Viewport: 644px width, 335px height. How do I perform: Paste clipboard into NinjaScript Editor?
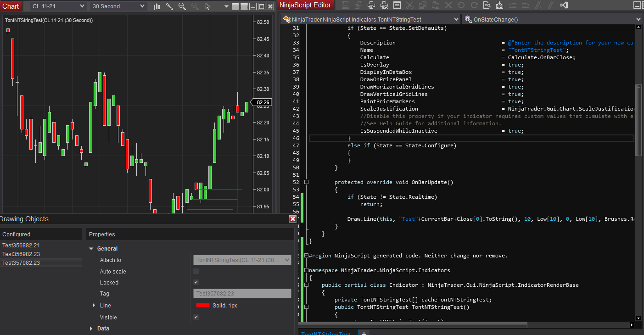pos(436,5)
